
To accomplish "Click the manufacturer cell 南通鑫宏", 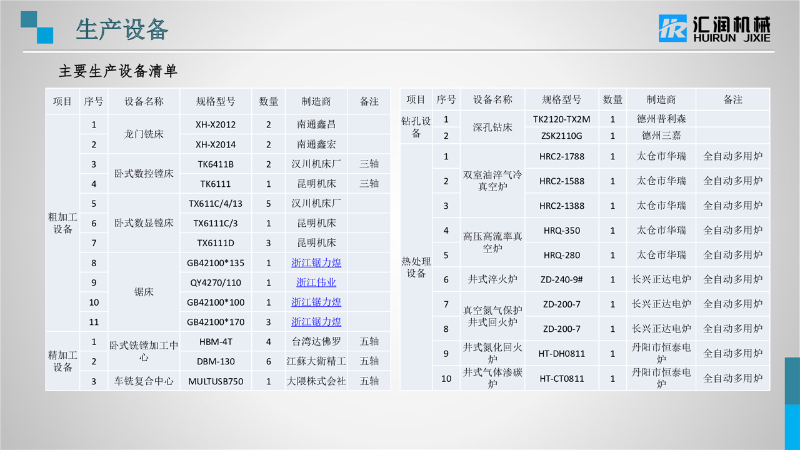I will click(316, 144).
